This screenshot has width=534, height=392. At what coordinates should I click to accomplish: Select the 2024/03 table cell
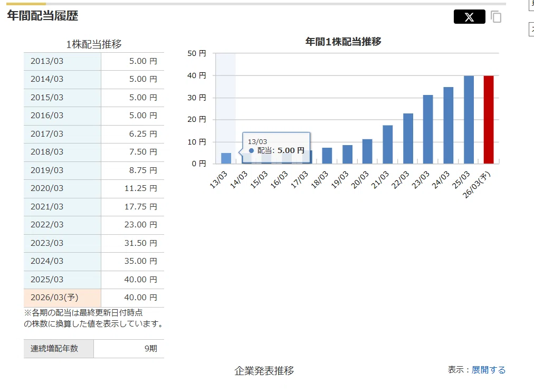point(62,262)
